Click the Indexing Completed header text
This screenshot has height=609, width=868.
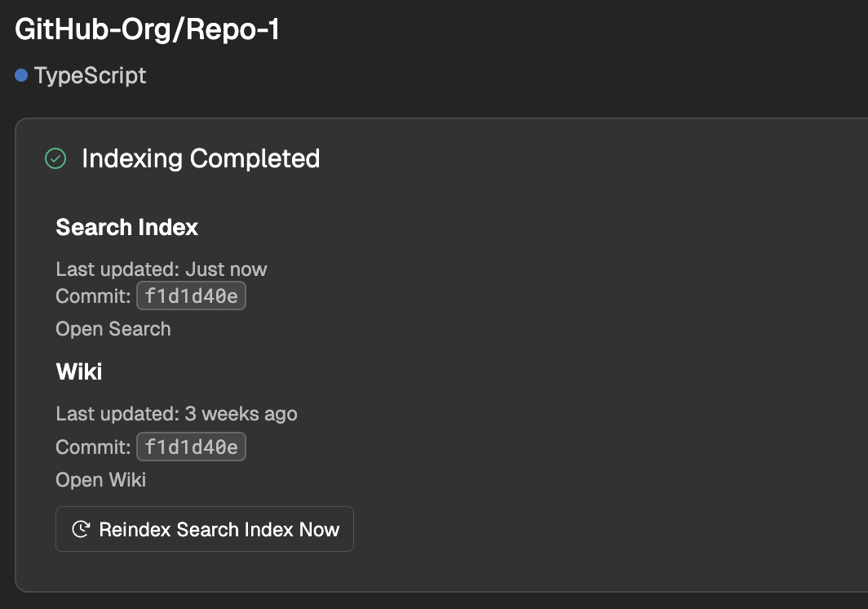tap(200, 158)
